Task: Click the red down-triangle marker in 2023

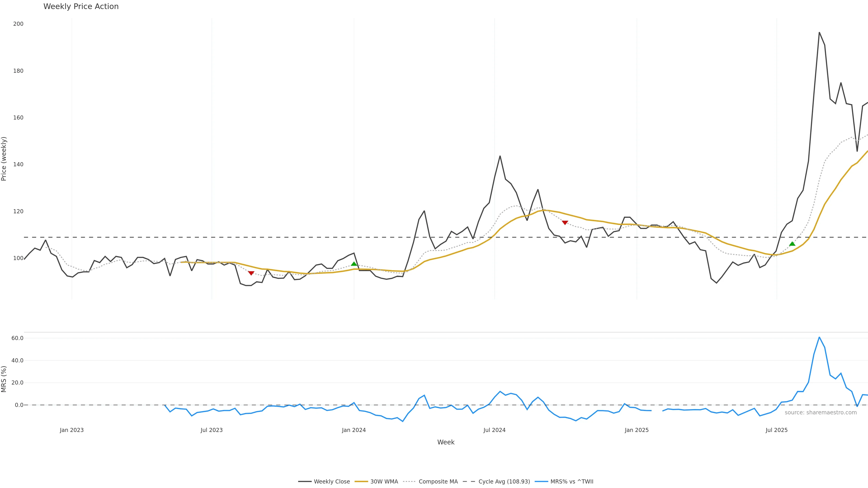Action: click(251, 273)
